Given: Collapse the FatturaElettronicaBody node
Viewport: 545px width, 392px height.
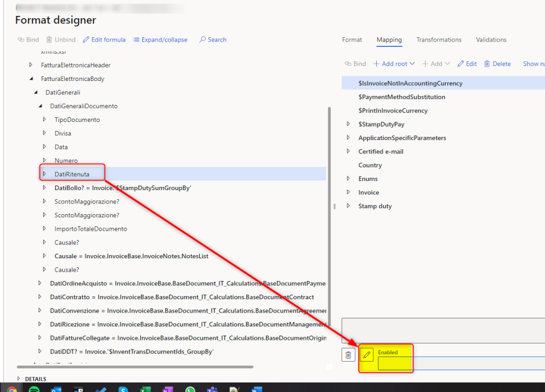Looking at the screenshot, I should [31, 79].
